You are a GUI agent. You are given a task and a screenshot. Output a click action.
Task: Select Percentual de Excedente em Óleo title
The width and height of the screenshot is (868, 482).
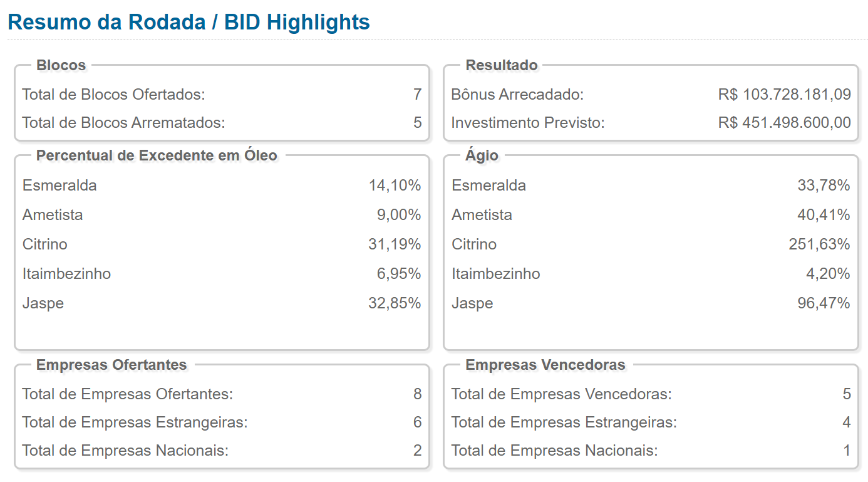click(x=157, y=155)
